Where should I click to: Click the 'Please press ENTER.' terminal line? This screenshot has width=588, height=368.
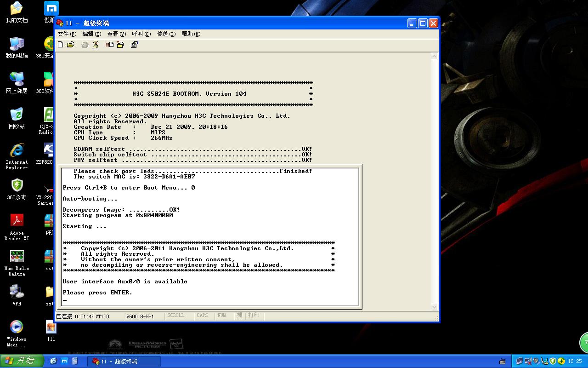[97, 293]
